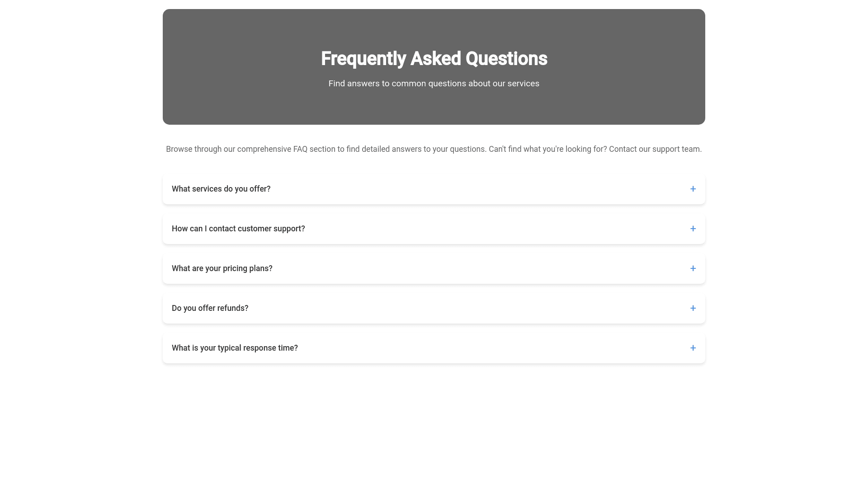
Task: Click the word "Frequently" in the banner title
Action: coord(363,59)
